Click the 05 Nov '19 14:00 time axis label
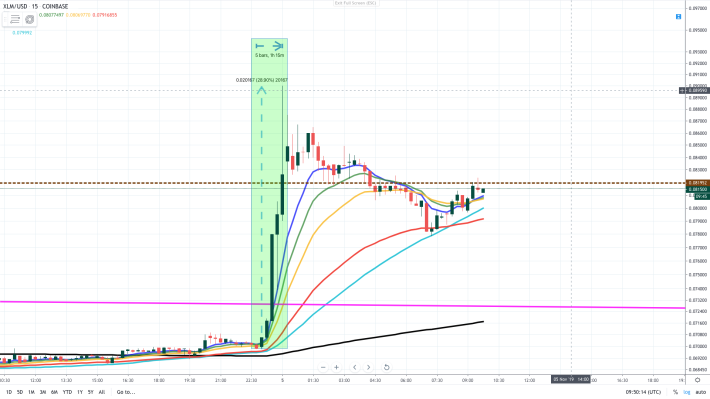Screen dimensions: 710x399 click(x=571, y=380)
